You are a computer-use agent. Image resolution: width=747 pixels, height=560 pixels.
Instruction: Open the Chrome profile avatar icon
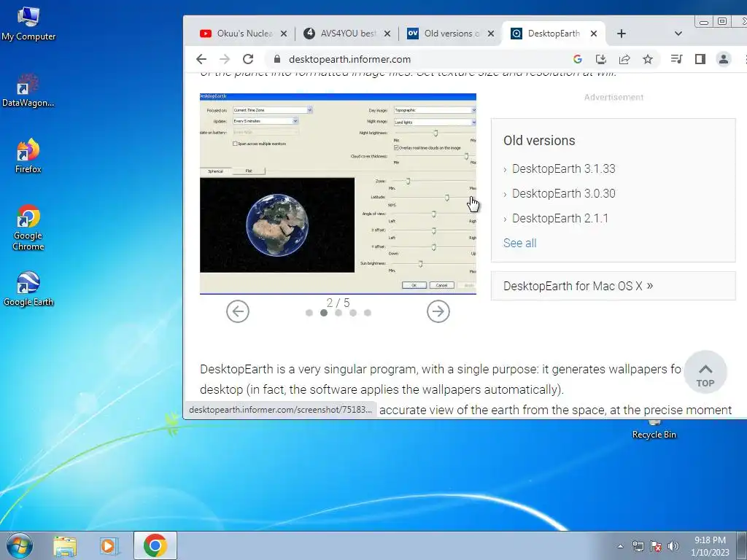tap(723, 59)
